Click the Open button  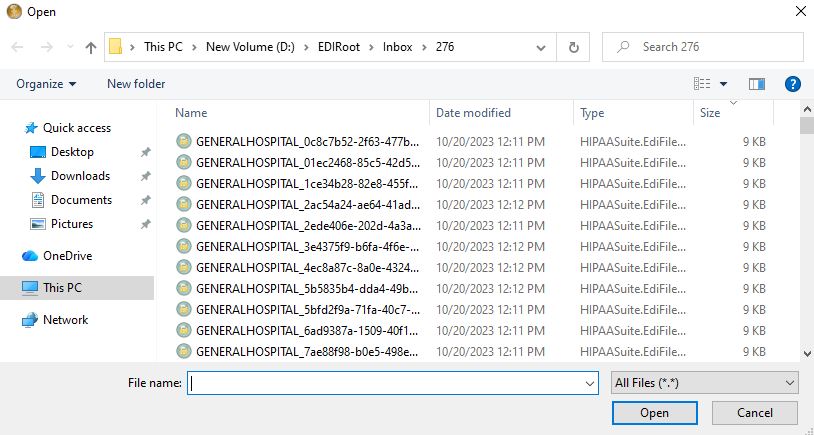point(654,413)
